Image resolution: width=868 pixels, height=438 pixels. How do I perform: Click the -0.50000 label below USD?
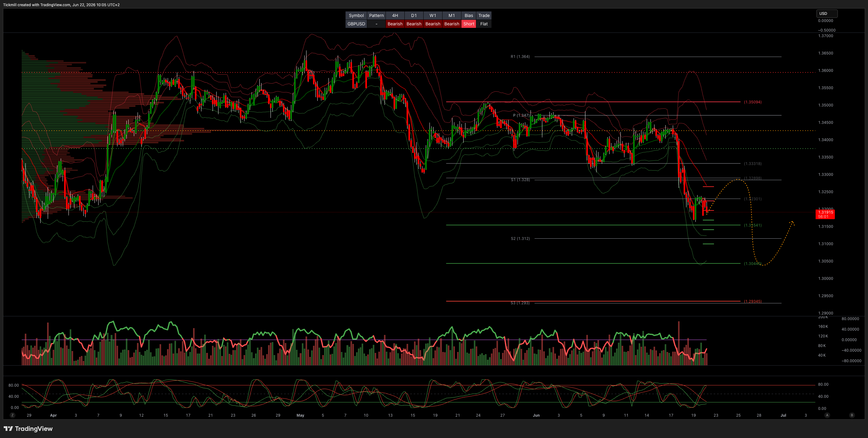pos(826,30)
